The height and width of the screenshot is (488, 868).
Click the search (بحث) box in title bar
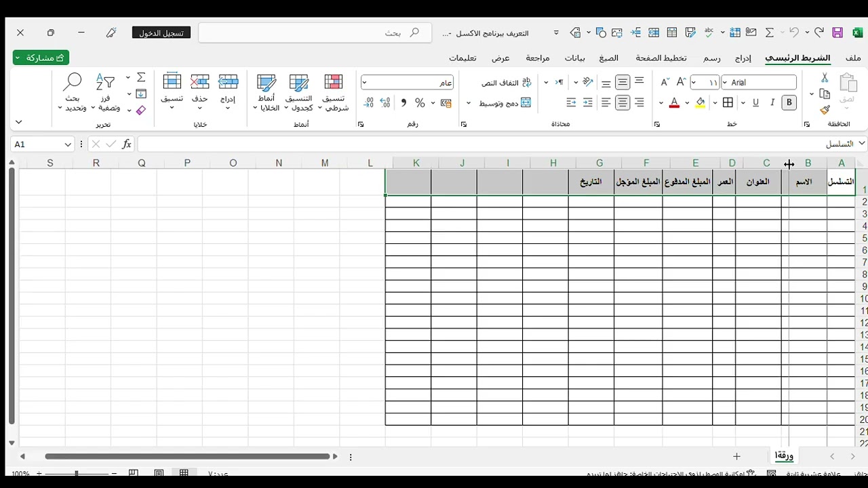316,33
